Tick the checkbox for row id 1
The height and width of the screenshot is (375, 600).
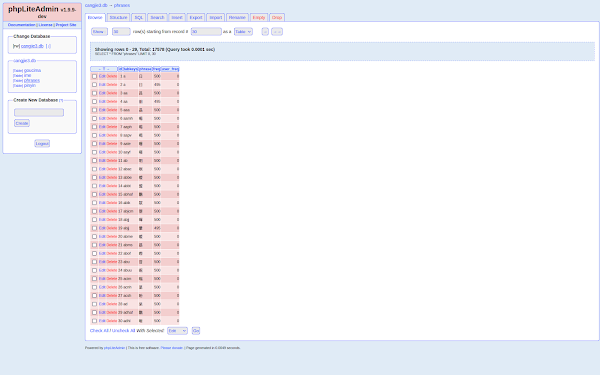tap(95, 77)
